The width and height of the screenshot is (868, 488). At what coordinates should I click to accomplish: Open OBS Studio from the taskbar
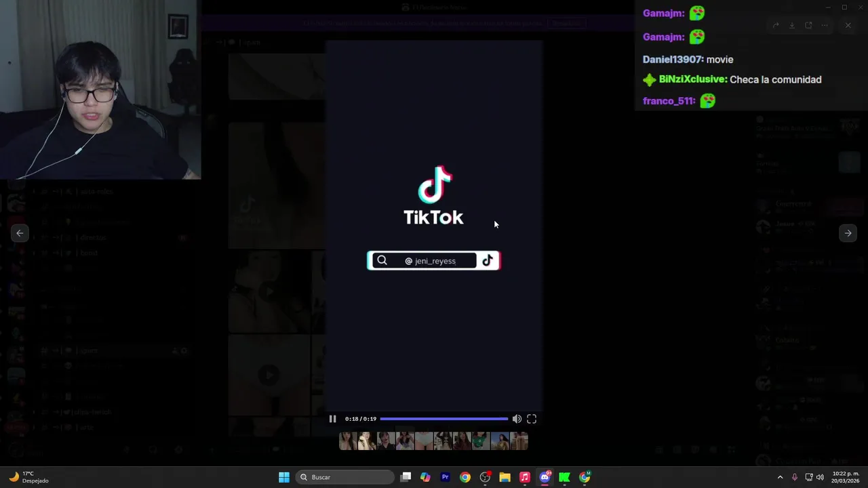pyautogui.click(x=485, y=477)
